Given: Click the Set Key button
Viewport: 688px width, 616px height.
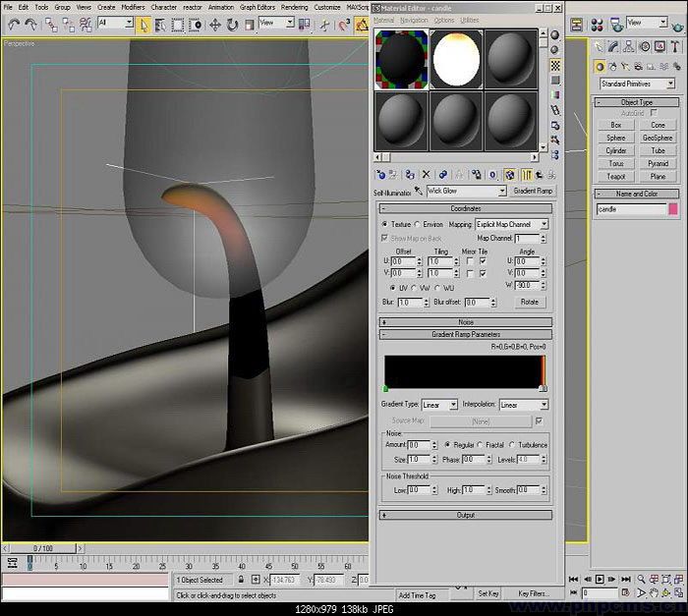Looking at the screenshot, I should tap(487, 593).
